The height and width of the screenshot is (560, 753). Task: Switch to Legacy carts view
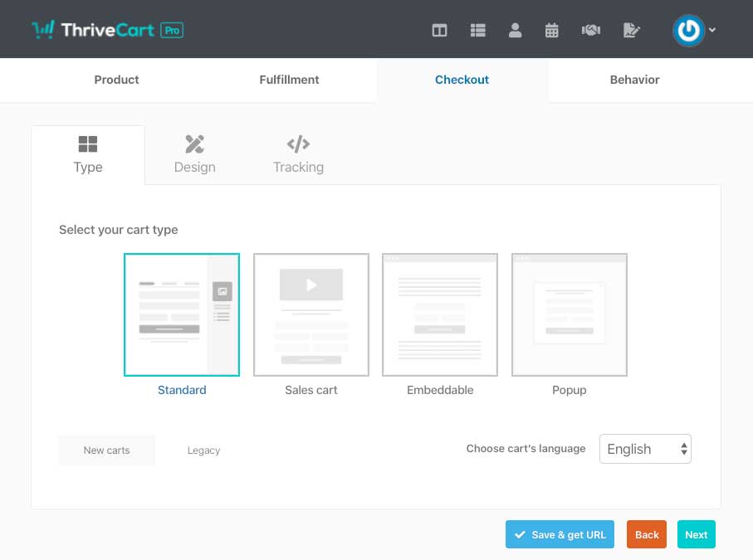(203, 450)
